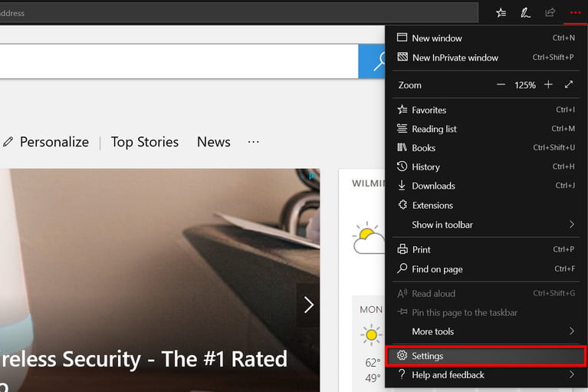Click the browser address bar
This screenshot has height=392, width=588.
[x=239, y=13]
